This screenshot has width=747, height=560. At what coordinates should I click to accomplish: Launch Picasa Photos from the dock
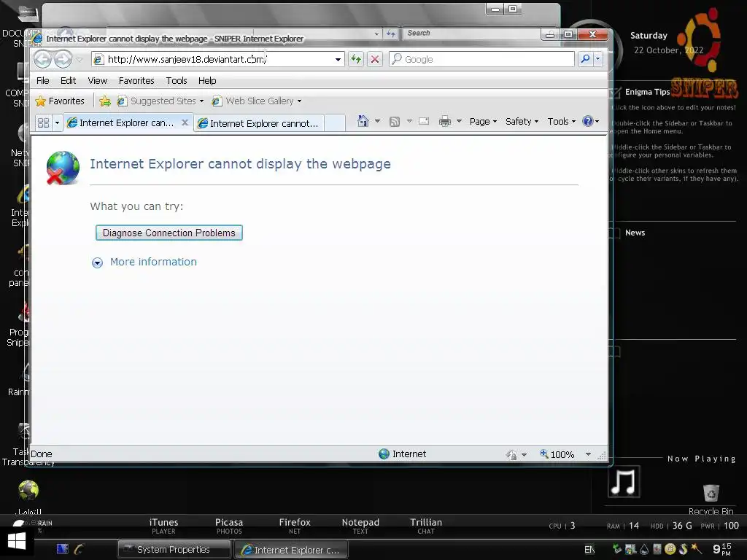[x=229, y=526]
